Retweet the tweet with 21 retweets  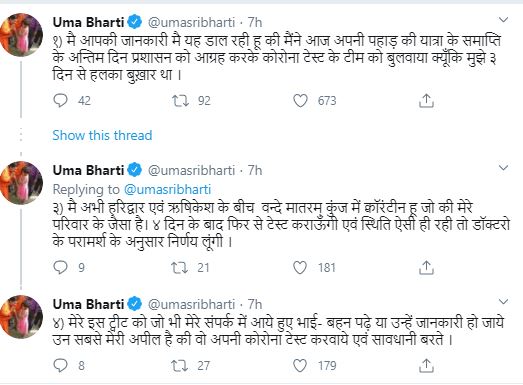pos(179,267)
